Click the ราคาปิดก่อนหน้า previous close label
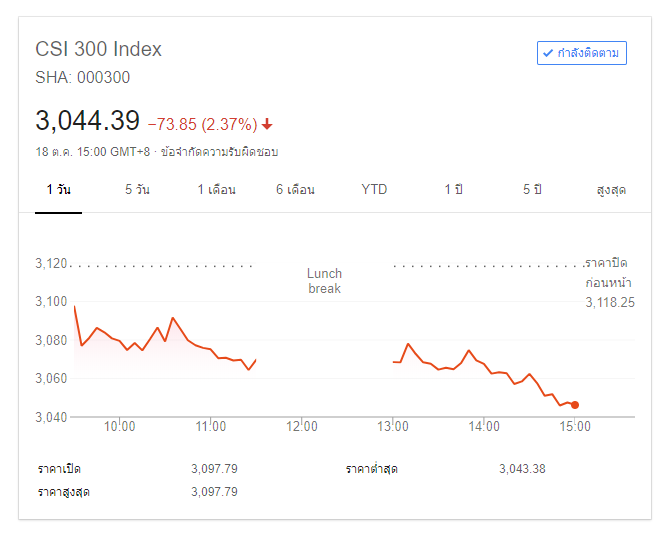 609,273
